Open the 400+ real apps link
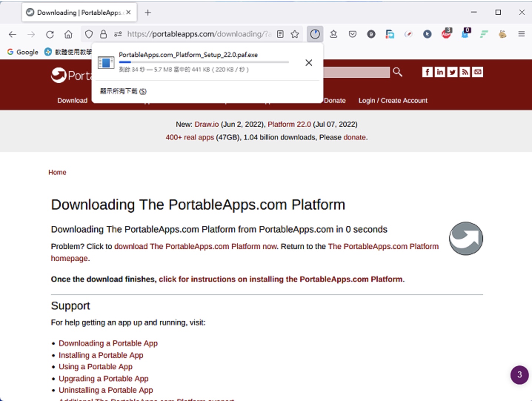 (190, 137)
